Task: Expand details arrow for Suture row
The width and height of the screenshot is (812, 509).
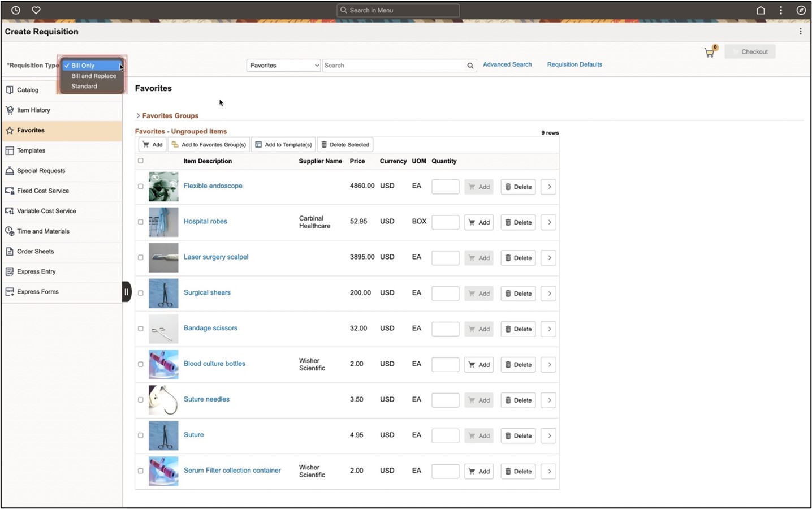Action: (x=548, y=435)
